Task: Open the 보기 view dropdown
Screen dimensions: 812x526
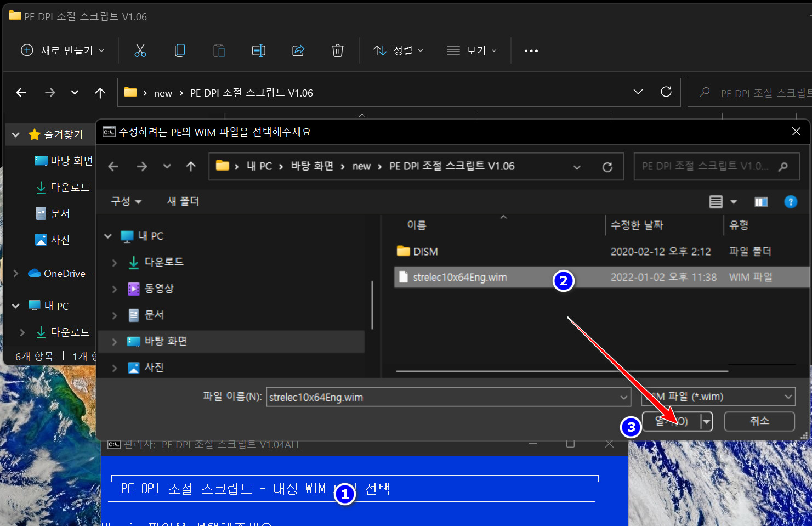Action: click(472, 50)
